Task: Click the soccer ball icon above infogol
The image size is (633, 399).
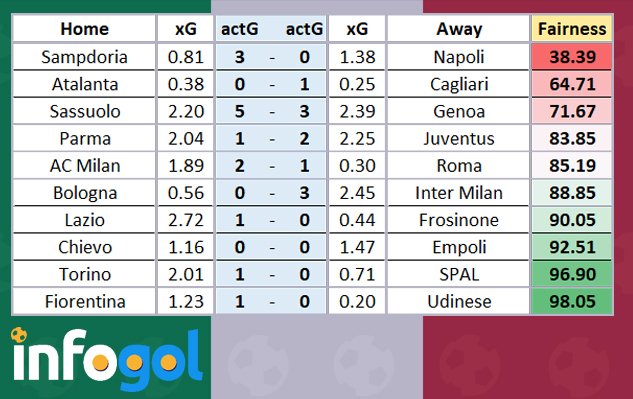Action: (19, 335)
